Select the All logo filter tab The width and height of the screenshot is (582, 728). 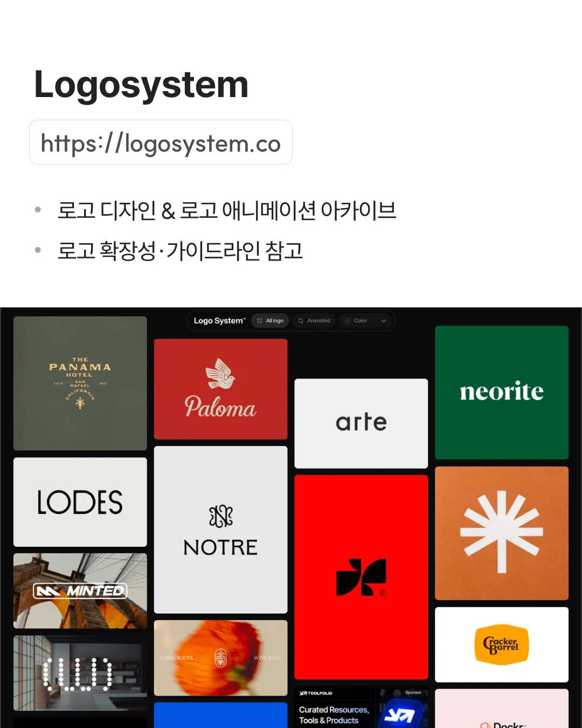click(x=271, y=320)
